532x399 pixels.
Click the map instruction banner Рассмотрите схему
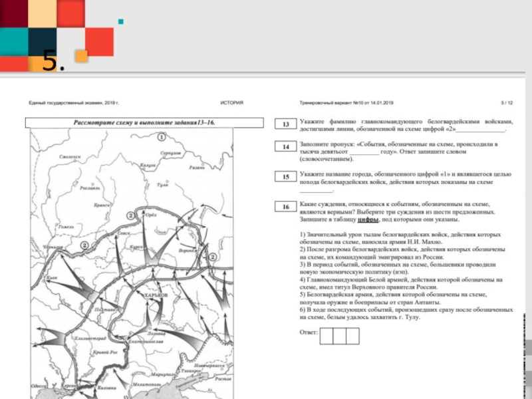130,123
